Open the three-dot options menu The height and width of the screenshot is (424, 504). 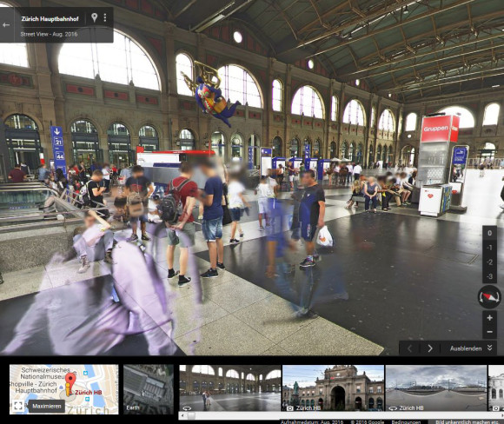(105, 17)
